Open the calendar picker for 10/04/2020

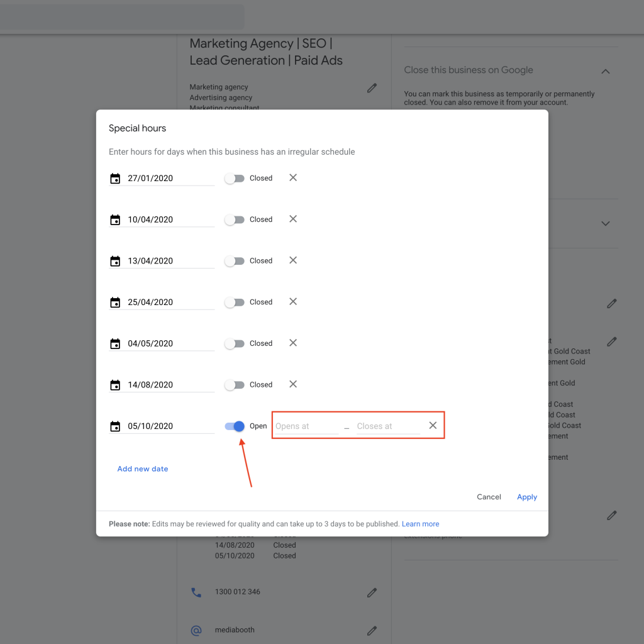(x=115, y=219)
